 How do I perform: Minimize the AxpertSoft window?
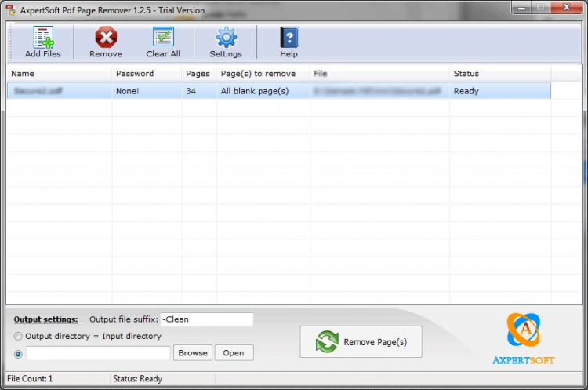click(x=521, y=8)
